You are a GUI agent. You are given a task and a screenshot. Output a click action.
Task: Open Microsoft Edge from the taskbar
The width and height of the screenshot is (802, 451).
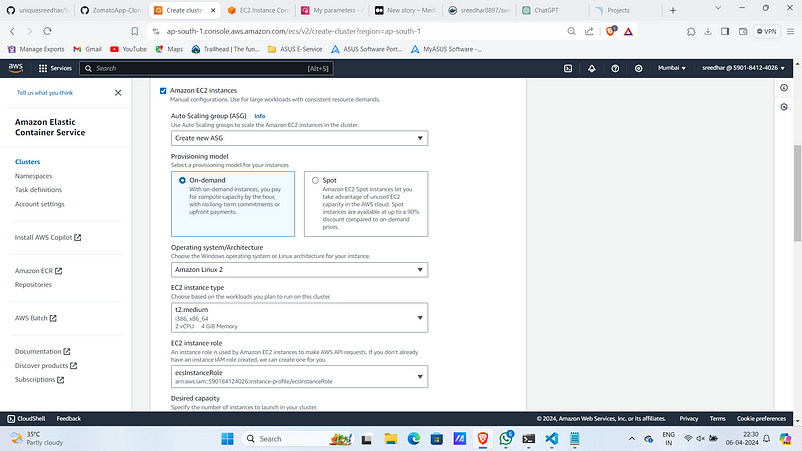pyautogui.click(x=414, y=439)
